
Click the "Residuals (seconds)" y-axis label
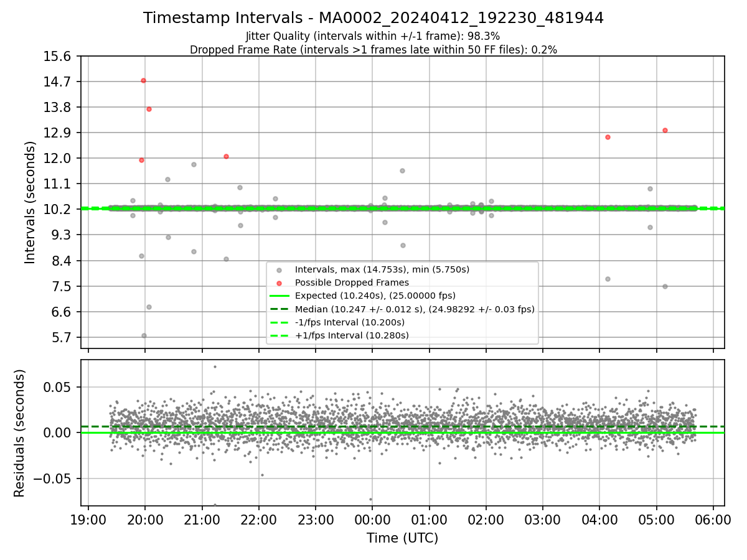tap(19, 433)
